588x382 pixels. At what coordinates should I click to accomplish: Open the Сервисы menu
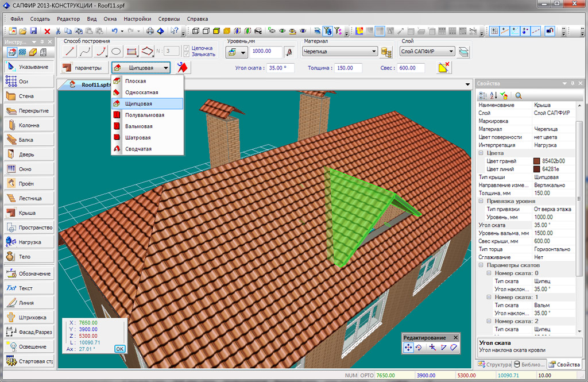(169, 19)
